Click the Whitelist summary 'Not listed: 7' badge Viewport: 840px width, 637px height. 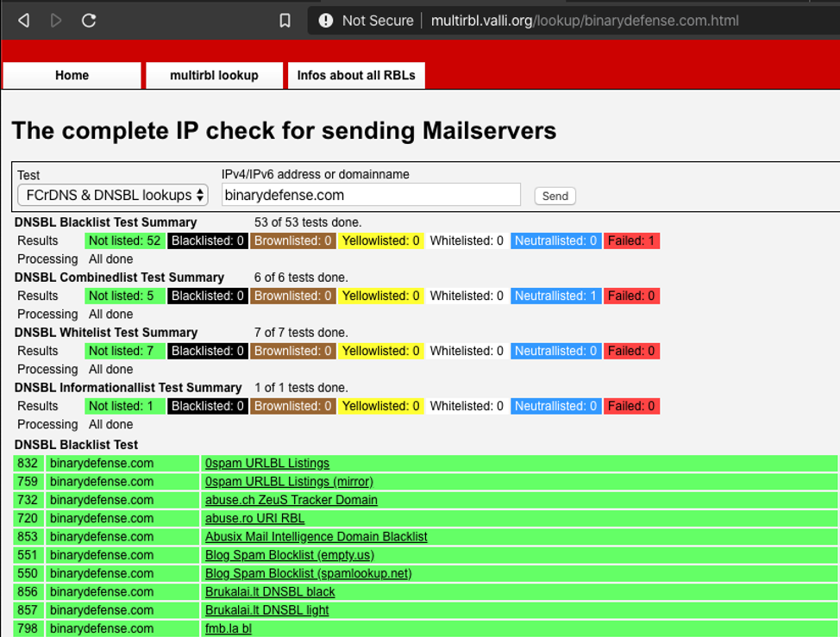point(125,351)
